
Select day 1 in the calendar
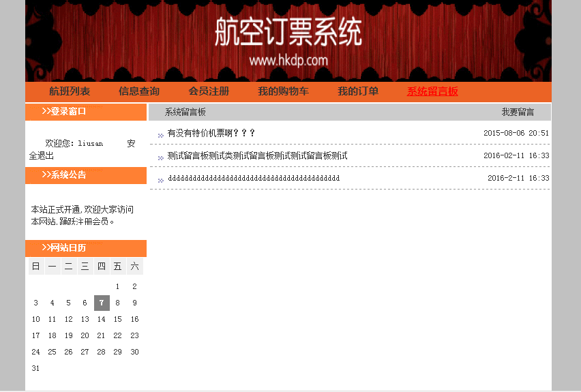(x=117, y=286)
